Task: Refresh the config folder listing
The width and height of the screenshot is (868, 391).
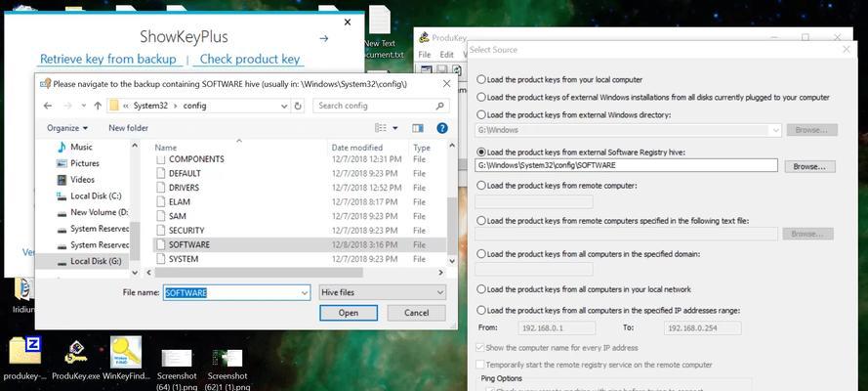Action: [299, 106]
